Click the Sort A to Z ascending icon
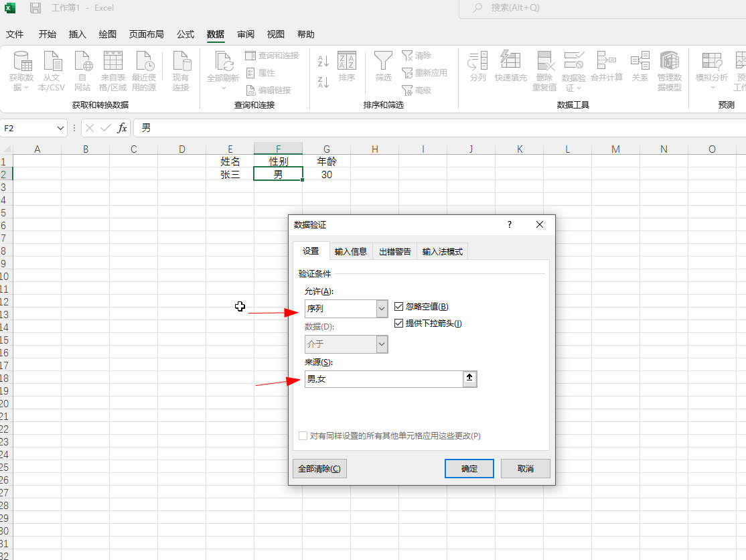The image size is (746, 560). [323, 62]
